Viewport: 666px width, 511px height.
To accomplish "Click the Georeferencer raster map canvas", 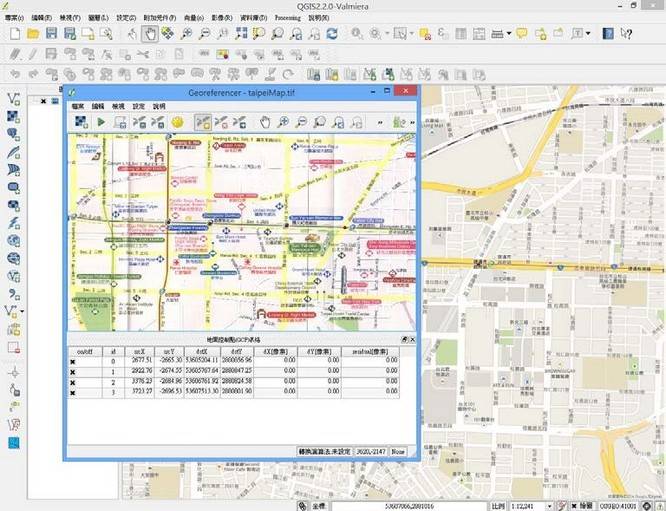I will [x=242, y=232].
